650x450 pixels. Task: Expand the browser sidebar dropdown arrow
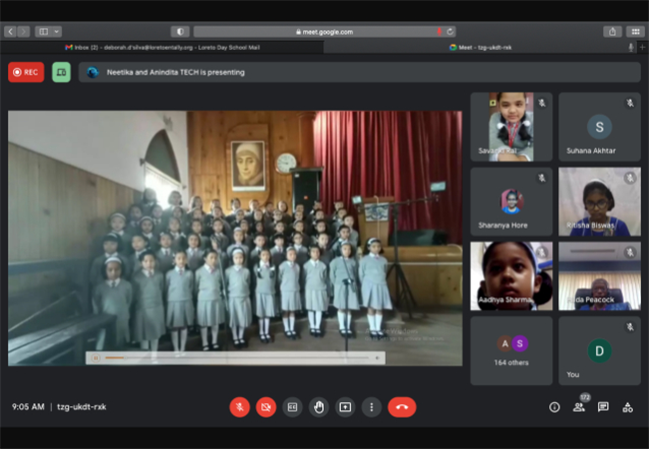pos(57,31)
